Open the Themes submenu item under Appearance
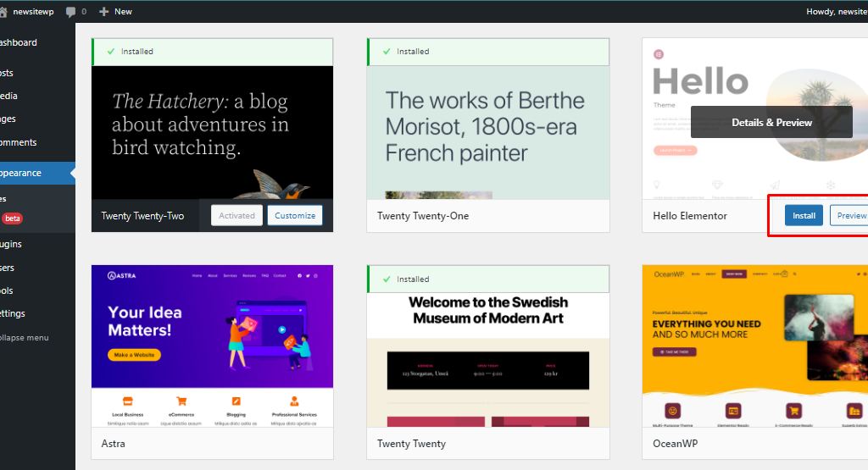 (x=3, y=199)
